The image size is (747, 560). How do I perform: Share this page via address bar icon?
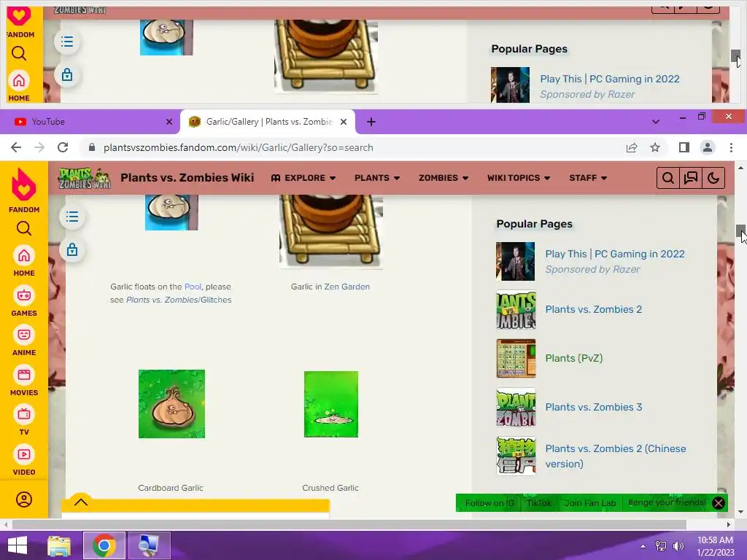(632, 147)
